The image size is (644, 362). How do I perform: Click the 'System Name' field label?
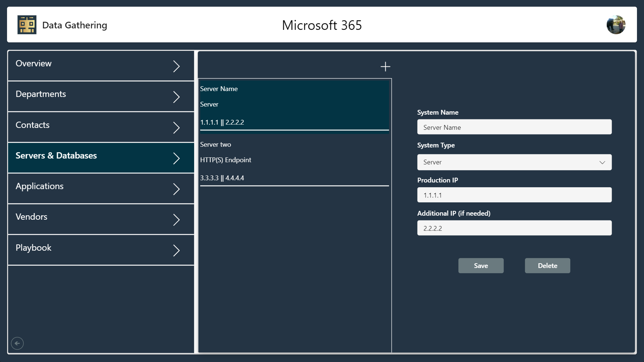tap(438, 112)
